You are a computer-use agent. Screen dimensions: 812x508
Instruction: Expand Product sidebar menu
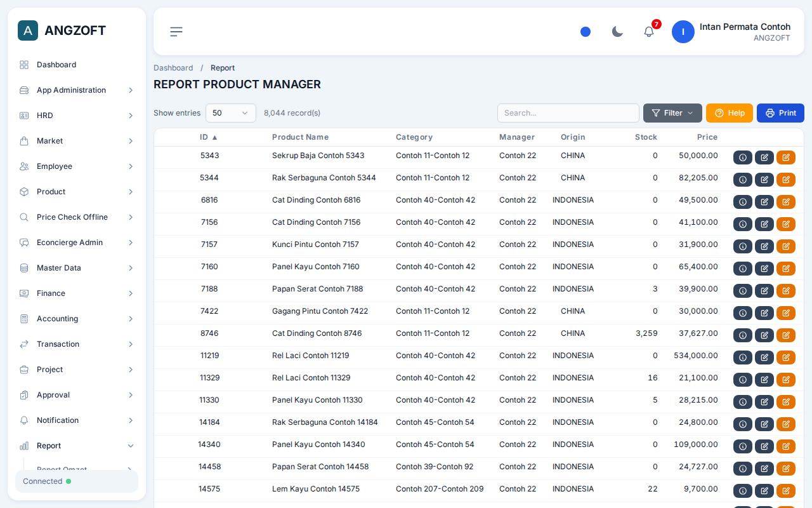pos(77,192)
